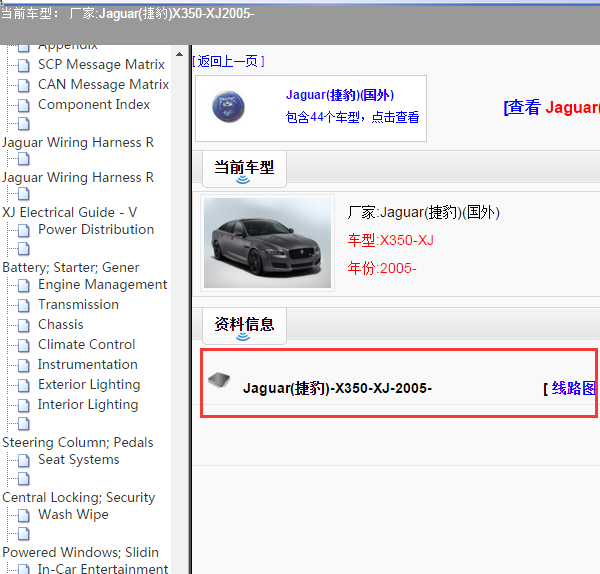Click 车型:X350-XJ red text
The width and height of the screenshot is (600, 574).
pos(391,240)
